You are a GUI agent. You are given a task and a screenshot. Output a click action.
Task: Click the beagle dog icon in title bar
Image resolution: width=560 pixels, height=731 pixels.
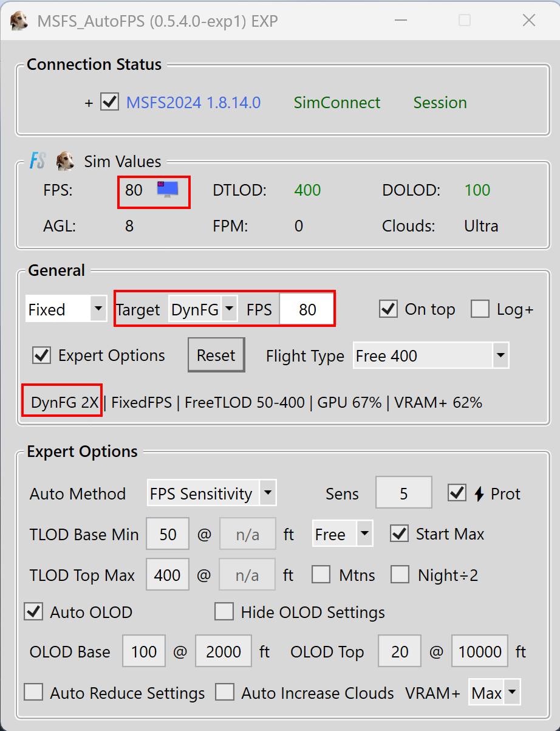19,21
